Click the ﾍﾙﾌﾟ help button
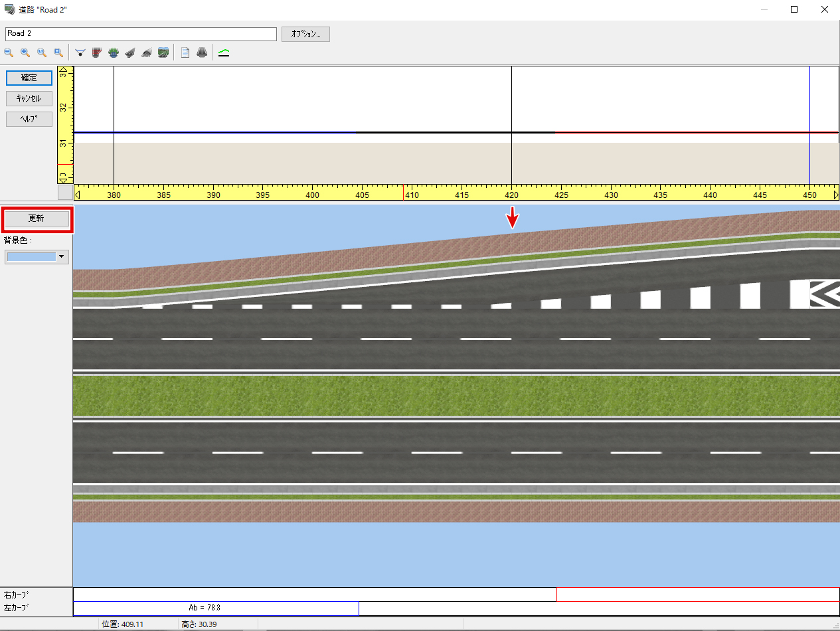The width and height of the screenshot is (840, 631). click(x=29, y=119)
